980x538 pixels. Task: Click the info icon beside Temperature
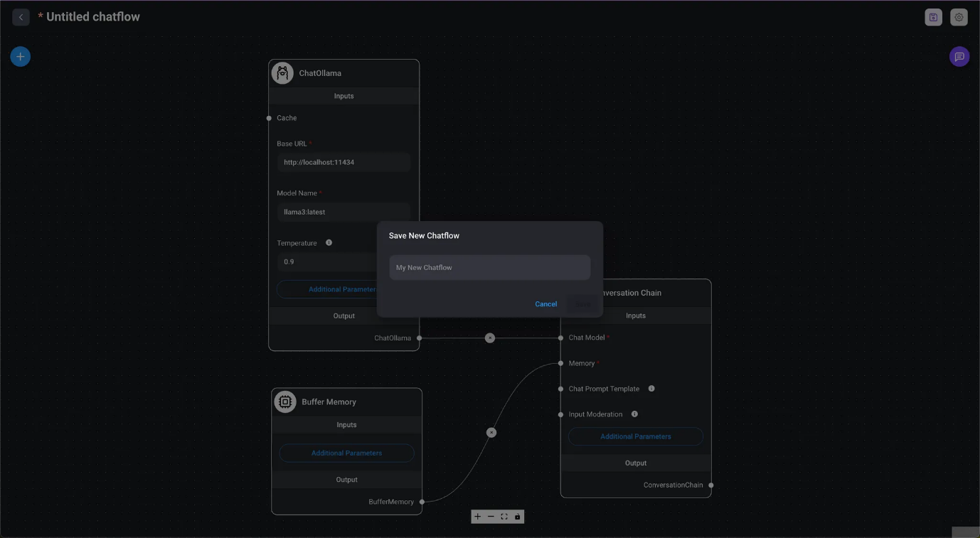click(329, 243)
